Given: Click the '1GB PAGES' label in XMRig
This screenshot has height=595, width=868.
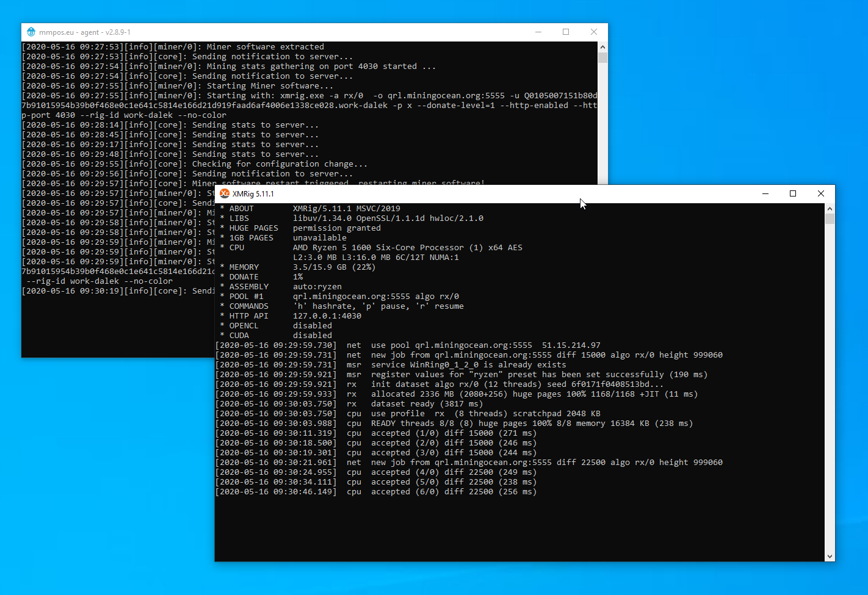Looking at the screenshot, I should click(x=251, y=237).
